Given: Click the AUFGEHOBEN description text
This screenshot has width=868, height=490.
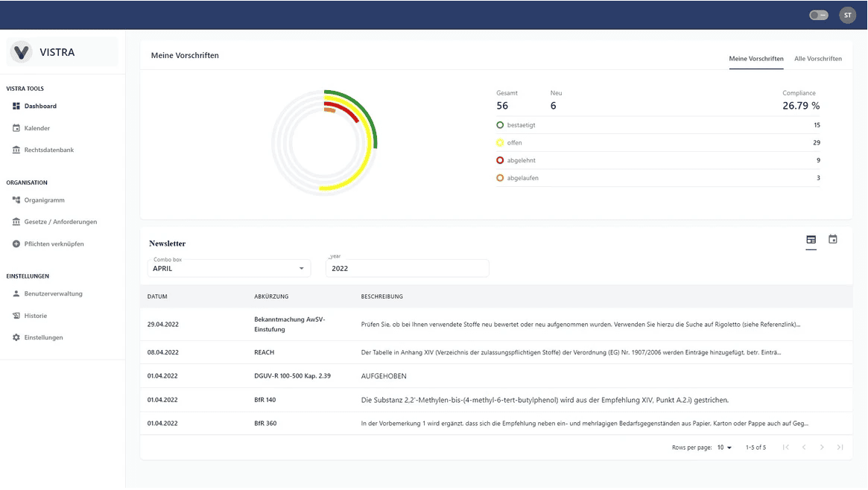Looking at the screenshot, I should tap(384, 376).
